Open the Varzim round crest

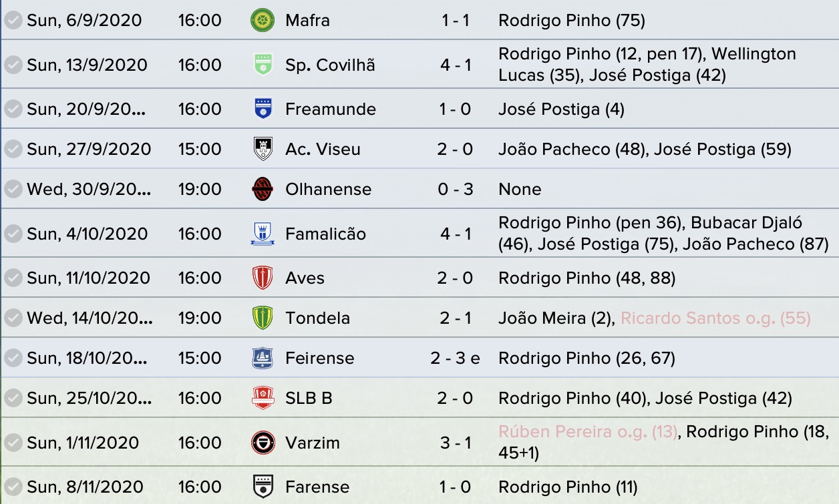pyautogui.click(x=263, y=443)
